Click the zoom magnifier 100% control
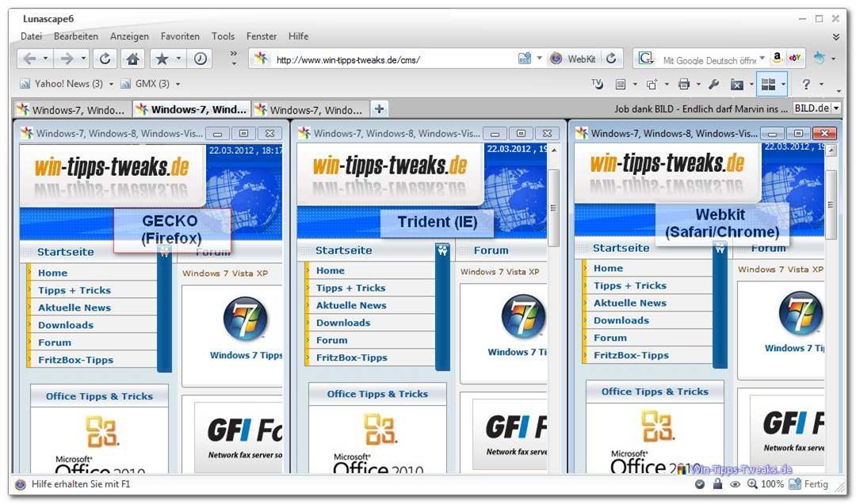This screenshot has height=504, width=856. point(766,484)
